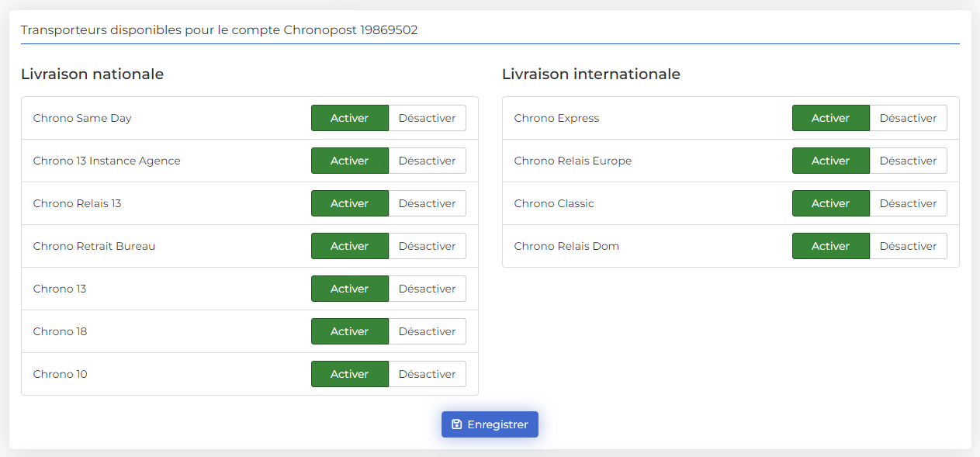Activate Chrono 10 carrier
980x457 pixels.
tap(350, 374)
